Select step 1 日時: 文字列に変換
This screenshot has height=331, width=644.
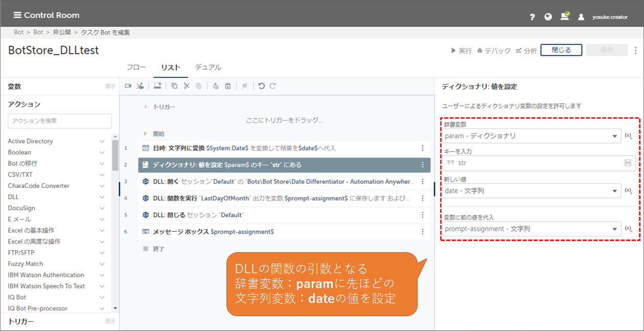pos(284,148)
